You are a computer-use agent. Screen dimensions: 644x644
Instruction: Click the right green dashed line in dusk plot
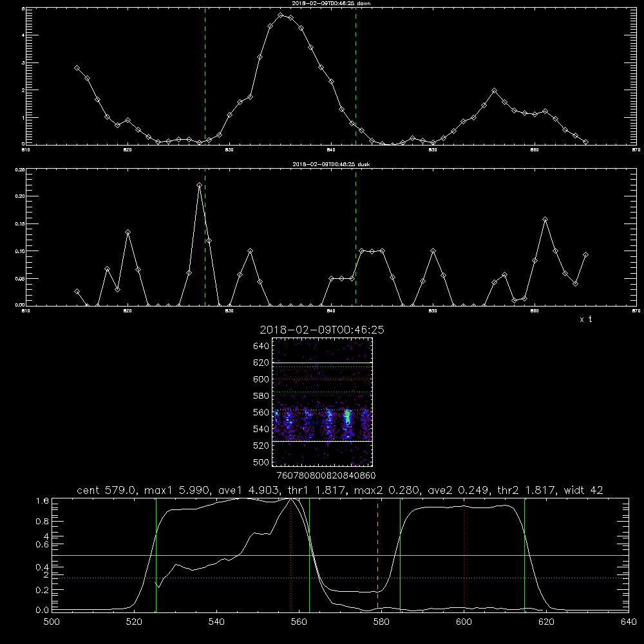click(355, 238)
